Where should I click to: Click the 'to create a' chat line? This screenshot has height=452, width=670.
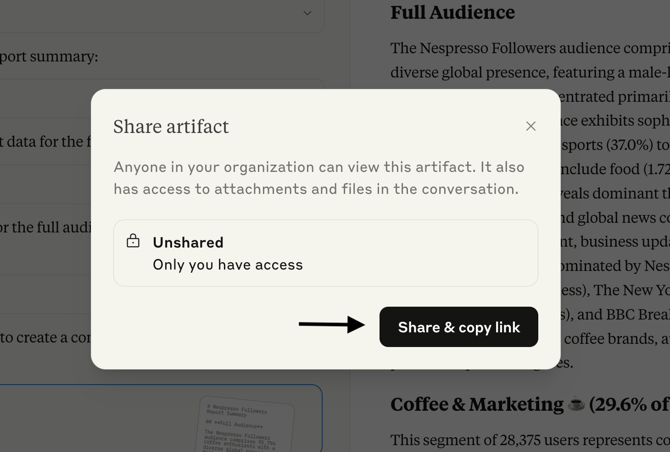[x=45, y=338]
